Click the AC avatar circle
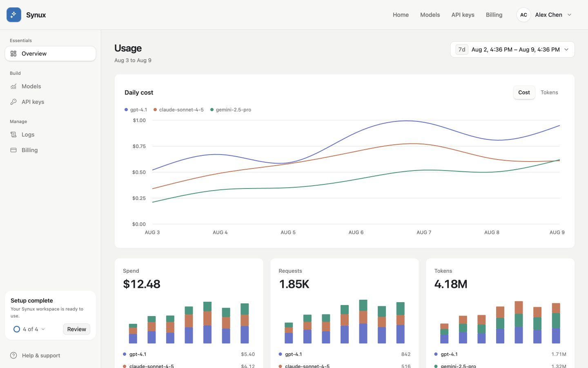The width and height of the screenshot is (588, 368). [523, 15]
